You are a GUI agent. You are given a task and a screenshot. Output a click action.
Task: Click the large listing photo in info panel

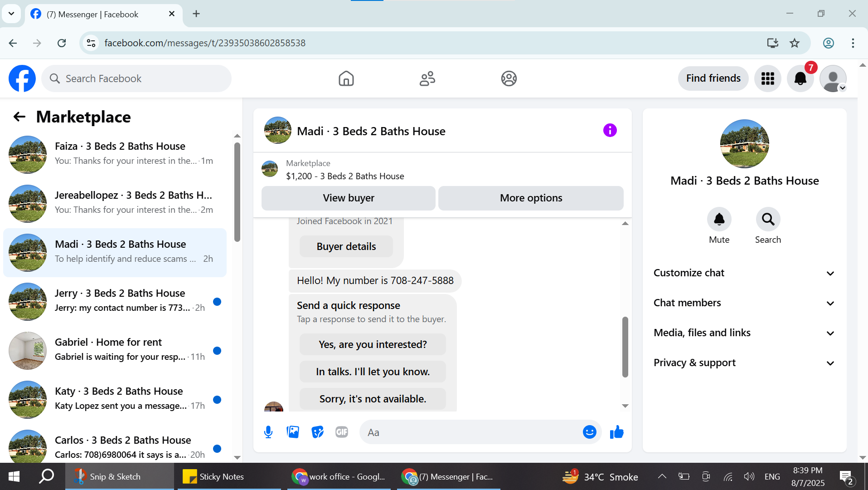click(x=744, y=144)
